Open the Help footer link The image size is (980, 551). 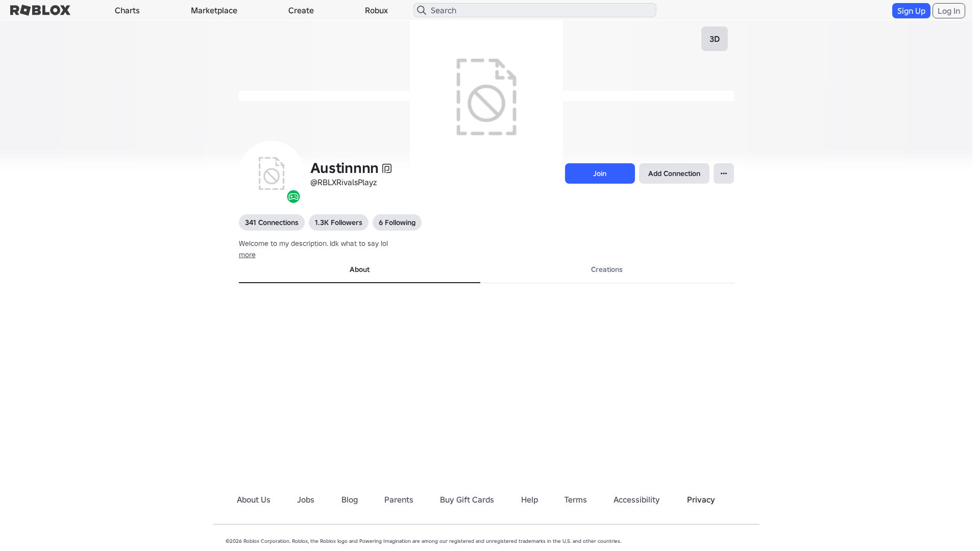[529, 500]
